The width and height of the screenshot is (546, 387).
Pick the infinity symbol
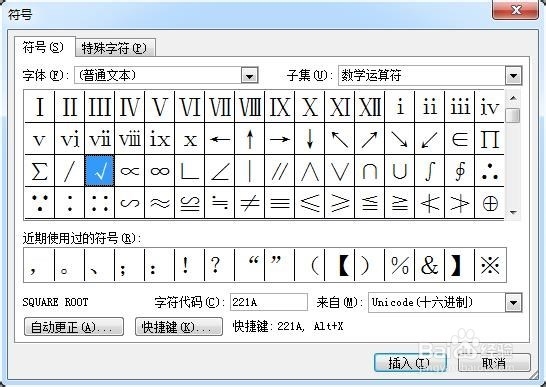tap(159, 171)
